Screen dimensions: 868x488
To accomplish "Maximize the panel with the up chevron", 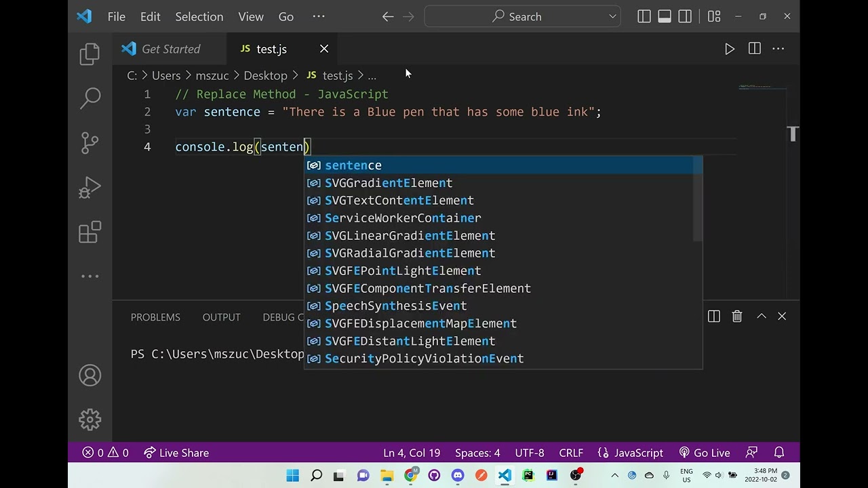I will coord(762,317).
